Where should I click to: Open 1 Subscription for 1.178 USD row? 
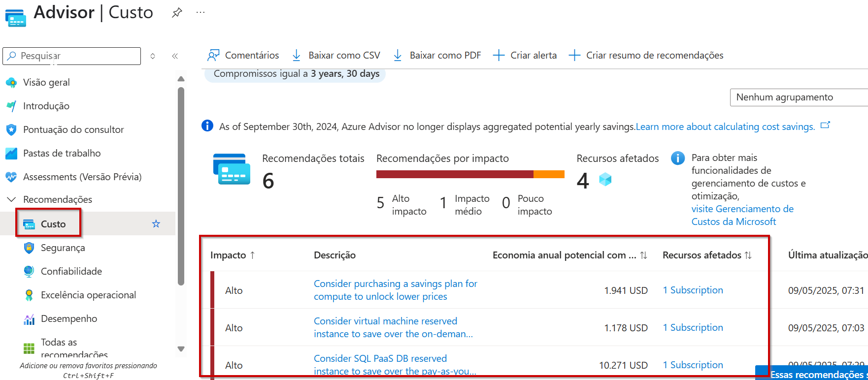coord(693,327)
